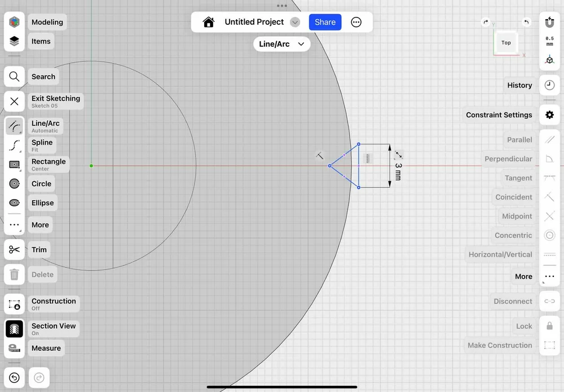
Task: Apply the Tangent constraint icon
Action: pos(549,178)
